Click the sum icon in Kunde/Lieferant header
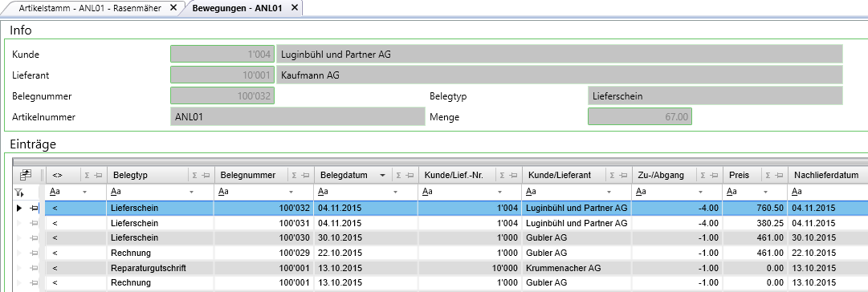This screenshot has height=292, width=868. pos(612,176)
